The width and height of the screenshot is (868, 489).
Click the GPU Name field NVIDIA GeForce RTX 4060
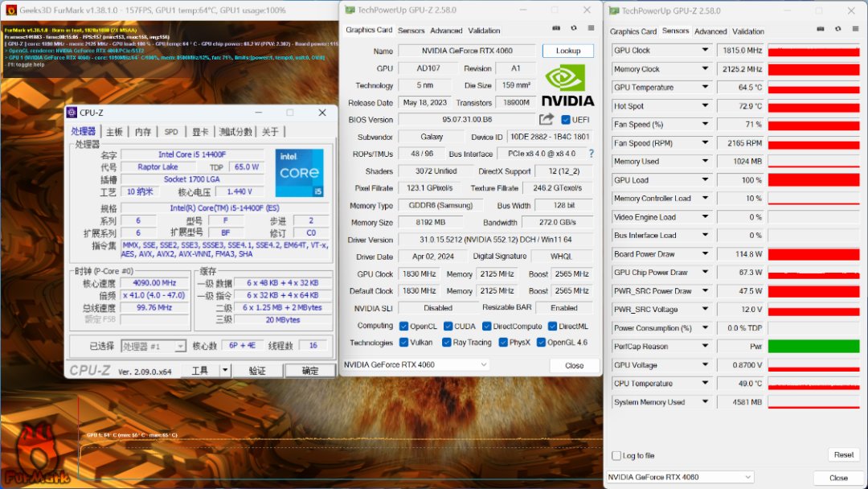tap(467, 51)
